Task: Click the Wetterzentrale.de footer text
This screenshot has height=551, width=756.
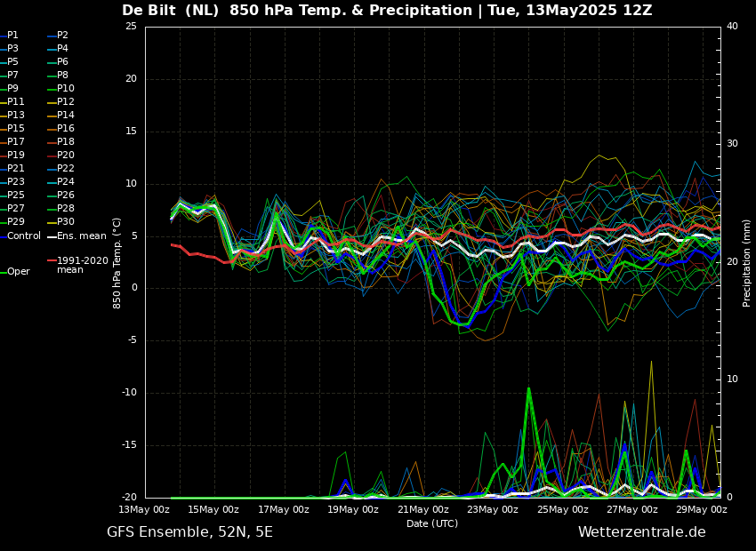Action: click(641, 532)
